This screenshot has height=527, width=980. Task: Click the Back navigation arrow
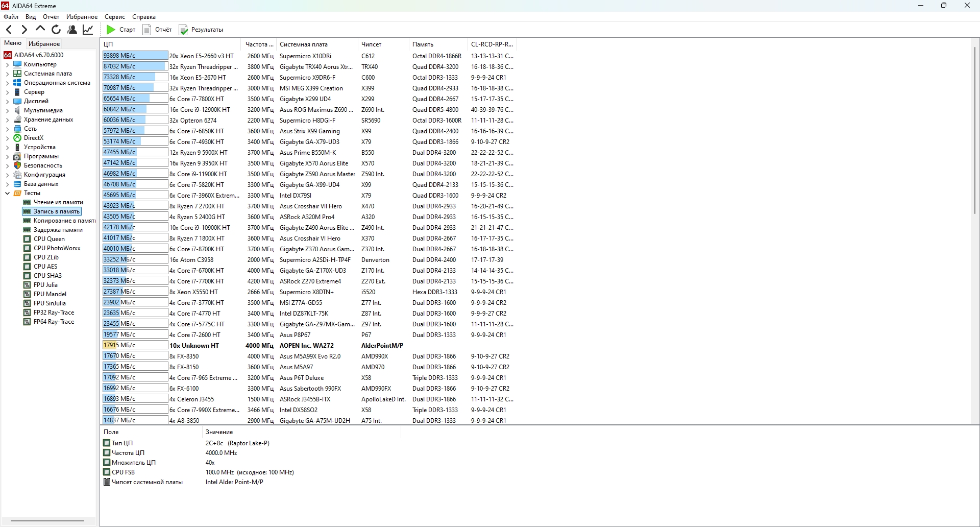9,30
